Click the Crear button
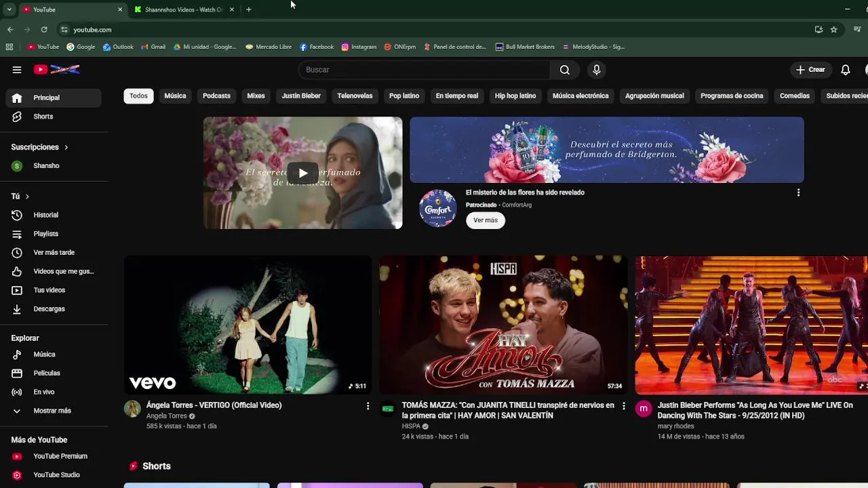 [x=810, y=70]
